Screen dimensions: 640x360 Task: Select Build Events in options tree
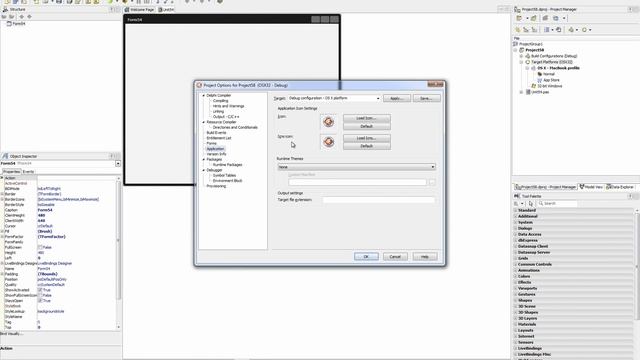click(216, 133)
